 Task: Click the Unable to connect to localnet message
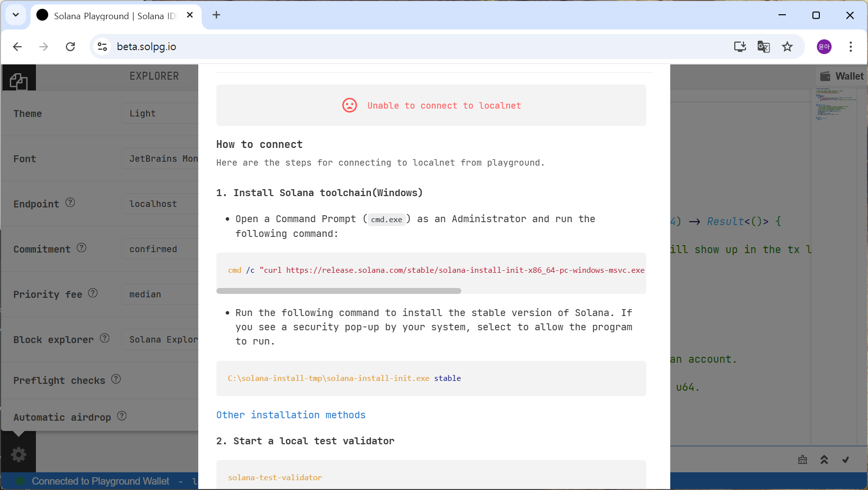[x=444, y=106]
